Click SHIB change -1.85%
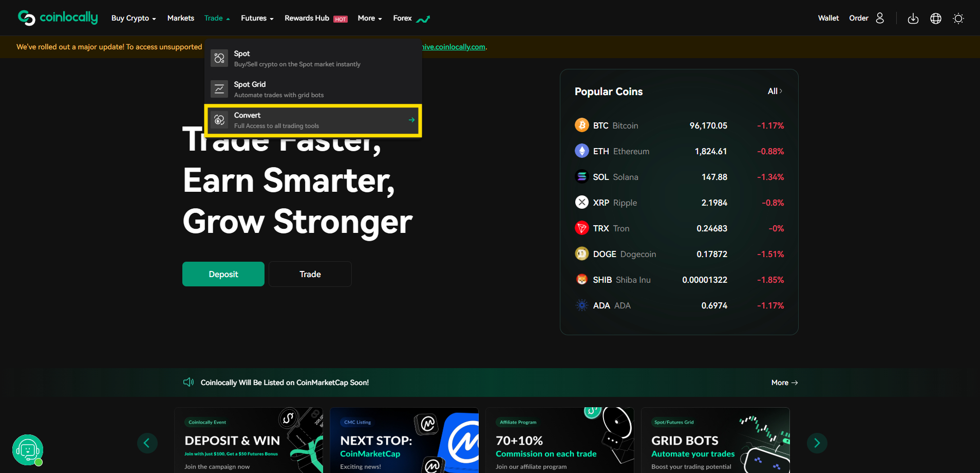980x473 pixels. (770, 280)
